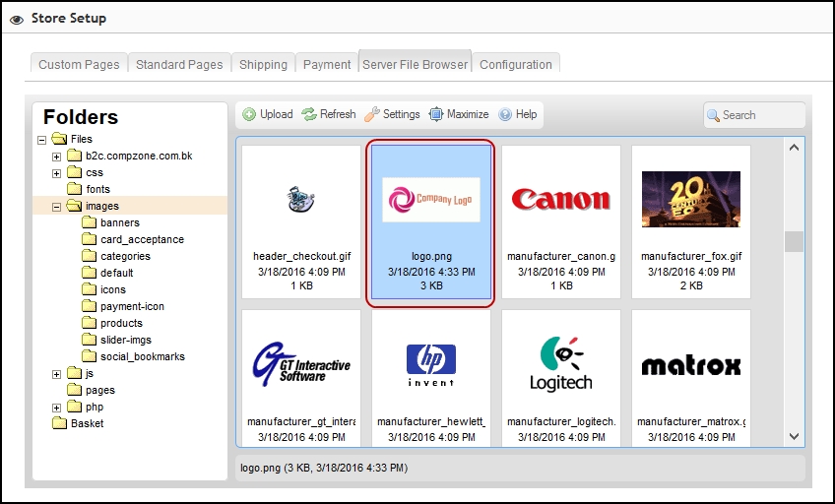Switch to the Standard Pages tab
Image resolution: width=835 pixels, height=504 pixels.
(x=179, y=64)
